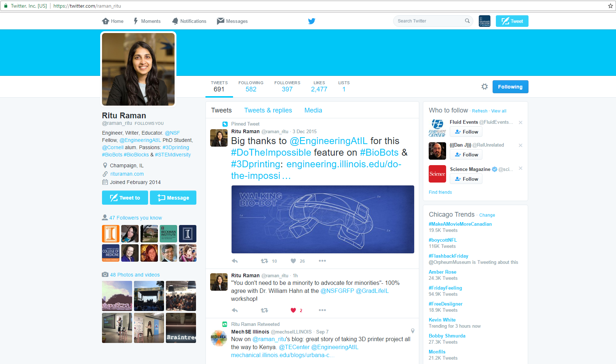Retweet the pinned Walking Bio-Bot tweet
This screenshot has width=616, height=364.
(x=265, y=261)
